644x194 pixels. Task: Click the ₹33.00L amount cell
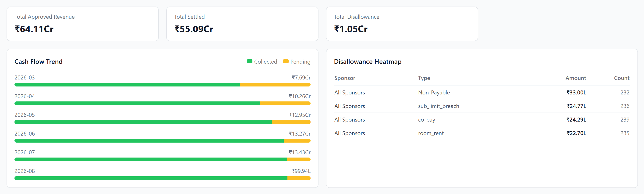coord(576,93)
